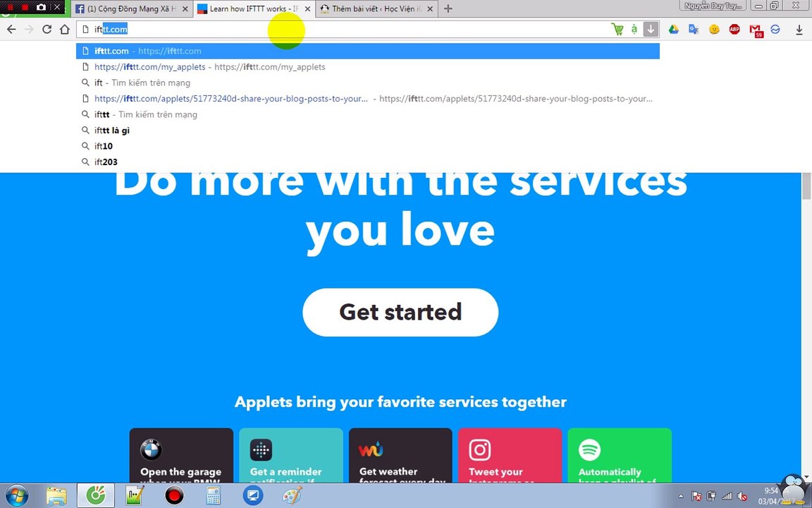Screen dimensions: 812x508
Task: Select the 'ift - Tìm kiếm trên mạng' suggestion
Action: pos(368,83)
